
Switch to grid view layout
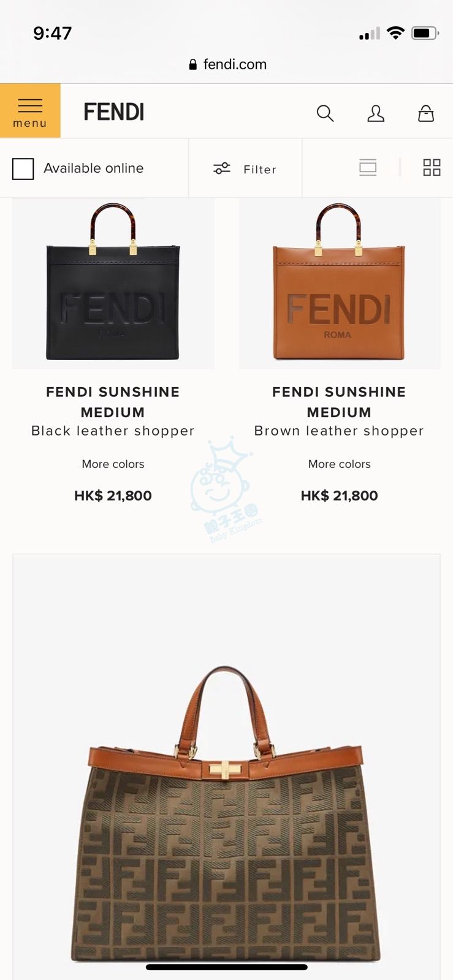(x=432, y=168)
